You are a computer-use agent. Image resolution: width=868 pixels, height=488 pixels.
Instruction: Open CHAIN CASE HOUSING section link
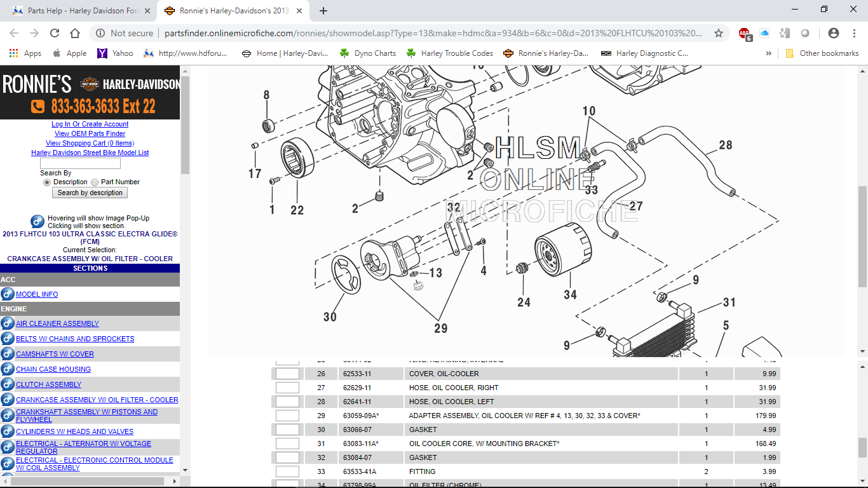tap(53, 369)
